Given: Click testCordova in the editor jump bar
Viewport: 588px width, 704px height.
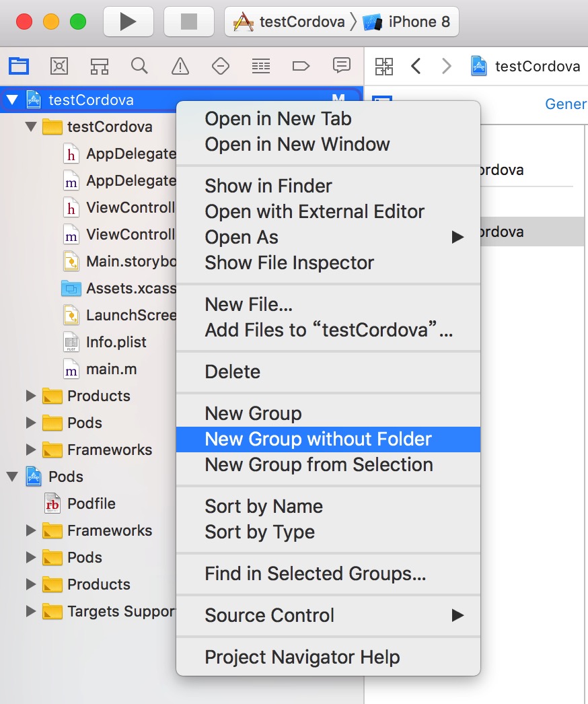Looking at the screenshot, I should (x=525, y=67).
